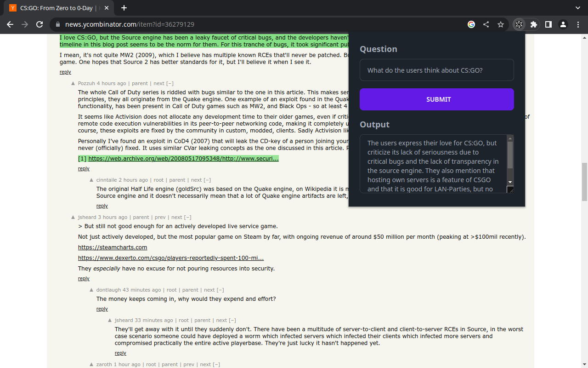Open the share page icon

click(486, 24)
